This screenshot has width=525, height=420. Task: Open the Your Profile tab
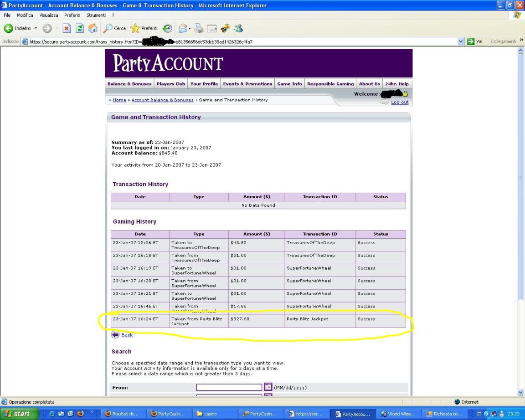tap(204, 84)
